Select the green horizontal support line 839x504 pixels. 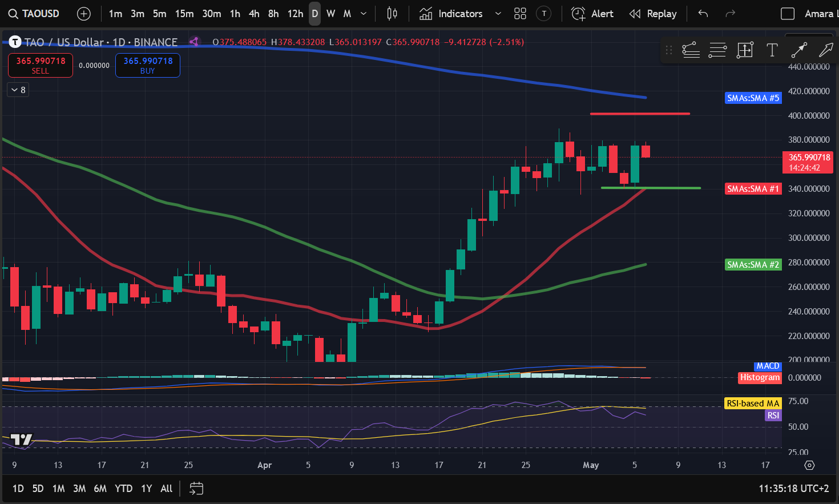coord(651,188)
